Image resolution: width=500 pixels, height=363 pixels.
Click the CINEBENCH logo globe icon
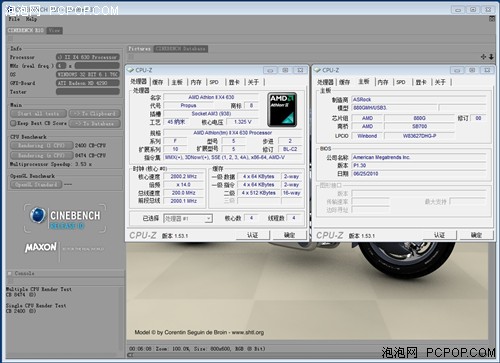tap(38, 215)
